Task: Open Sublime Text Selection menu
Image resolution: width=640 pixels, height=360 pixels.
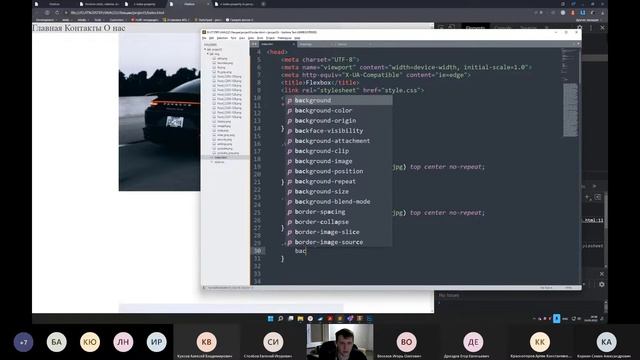Action: 222,38
